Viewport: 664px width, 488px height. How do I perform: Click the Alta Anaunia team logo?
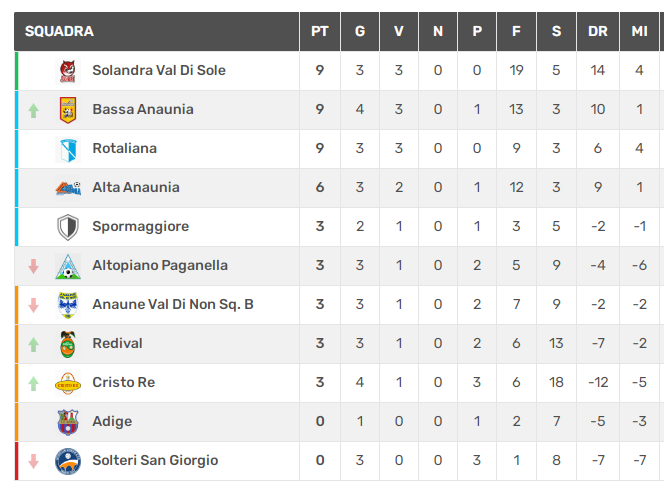point(68,188)
